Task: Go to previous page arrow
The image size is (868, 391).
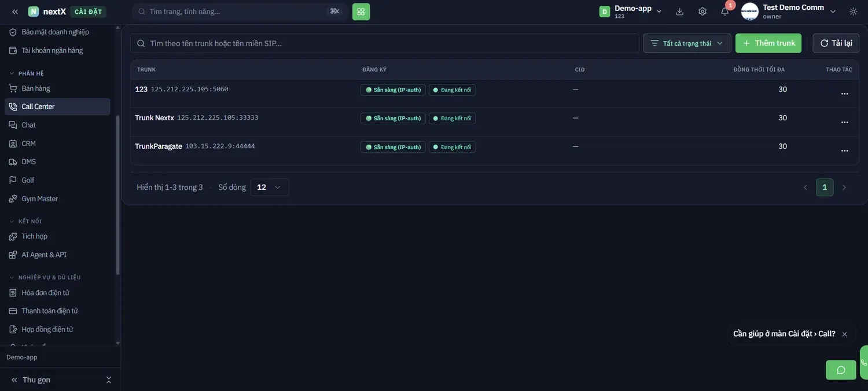Action: [806, 187]
